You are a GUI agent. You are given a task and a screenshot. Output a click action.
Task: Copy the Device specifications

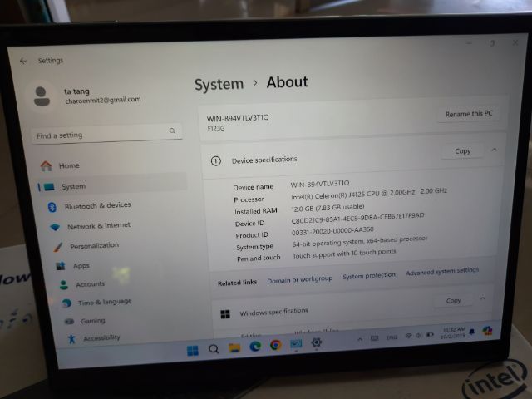463,150
